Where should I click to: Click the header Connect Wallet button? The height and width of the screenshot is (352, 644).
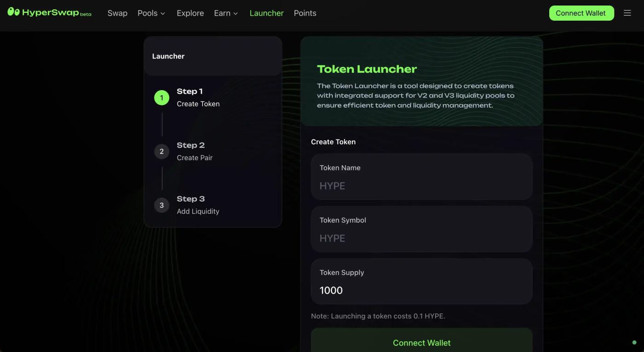tap(581, 13)
